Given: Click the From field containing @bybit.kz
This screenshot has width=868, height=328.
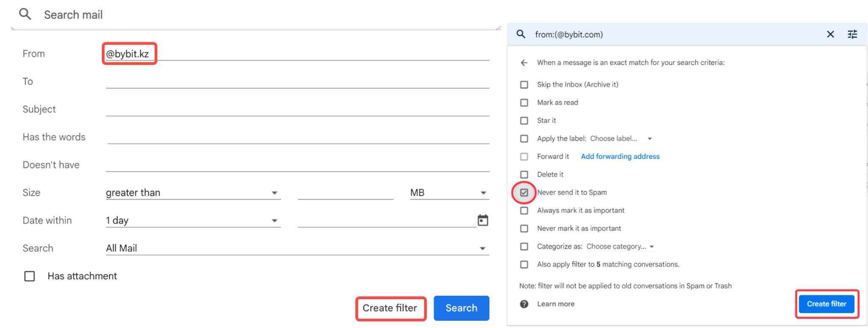Looking at the screenshot, I should coord(297,54).
